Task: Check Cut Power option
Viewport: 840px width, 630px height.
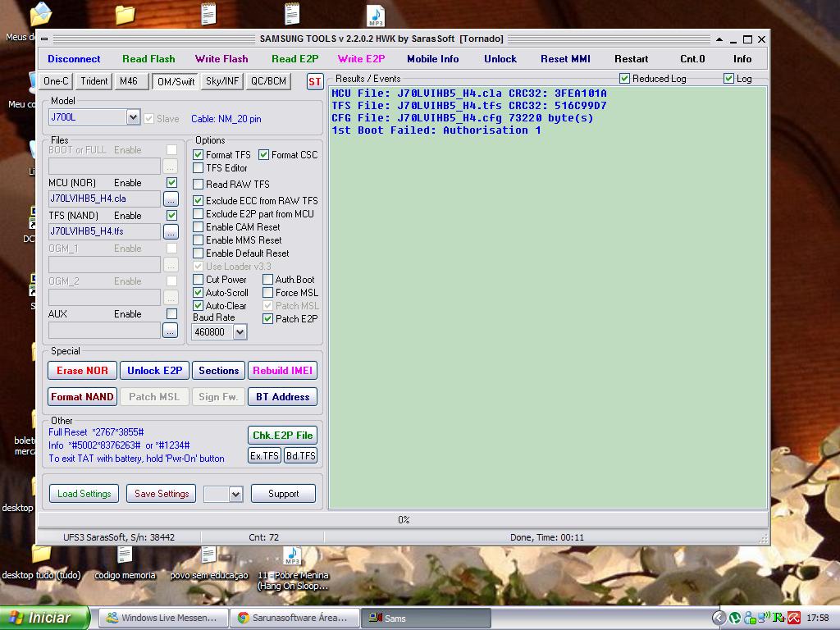Action: [x=198, y=280]
